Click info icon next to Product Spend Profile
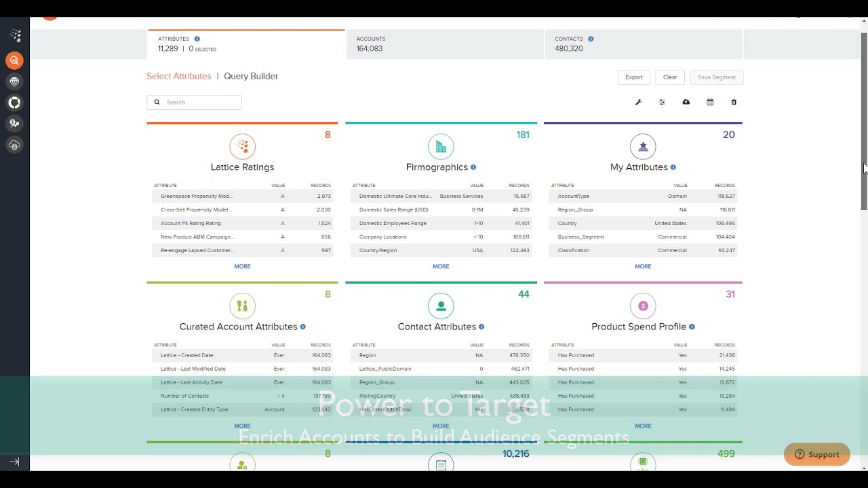 (692, 327)
